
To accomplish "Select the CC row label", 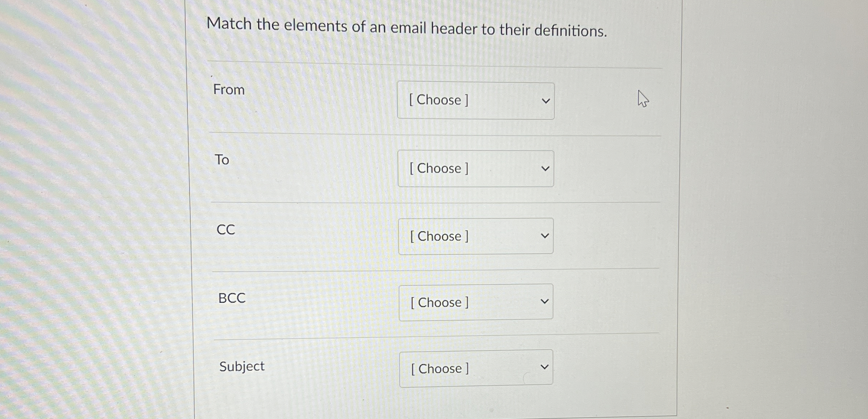I will tap(226, 230).
